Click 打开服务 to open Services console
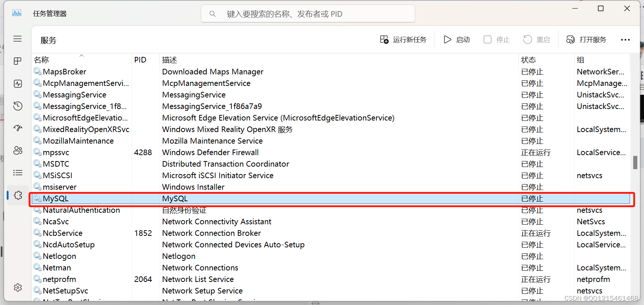Image resolution: width=644 pixels, height=305 pixels. click(x=586, y=39)
